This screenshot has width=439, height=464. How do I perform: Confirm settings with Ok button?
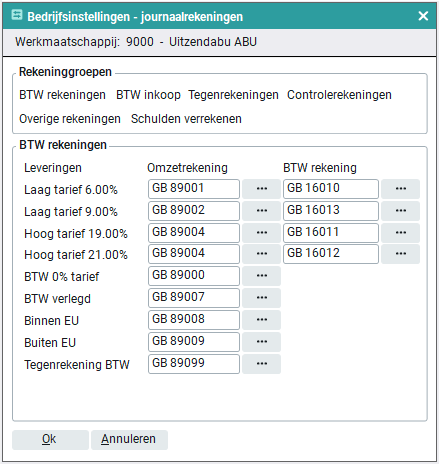50,440
